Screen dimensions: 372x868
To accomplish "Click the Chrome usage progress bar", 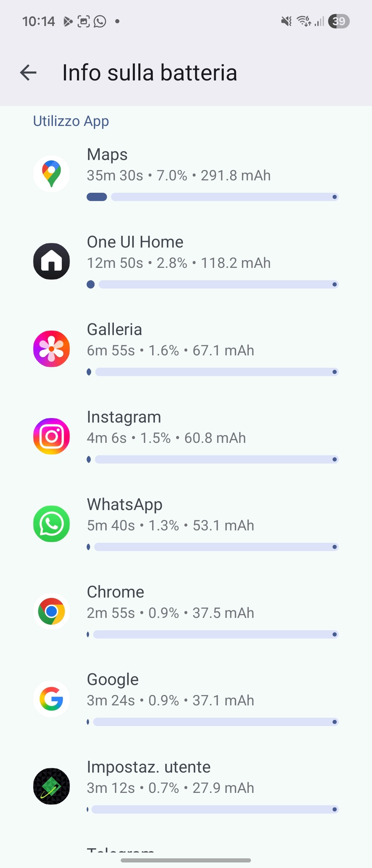I will [212, 634].
